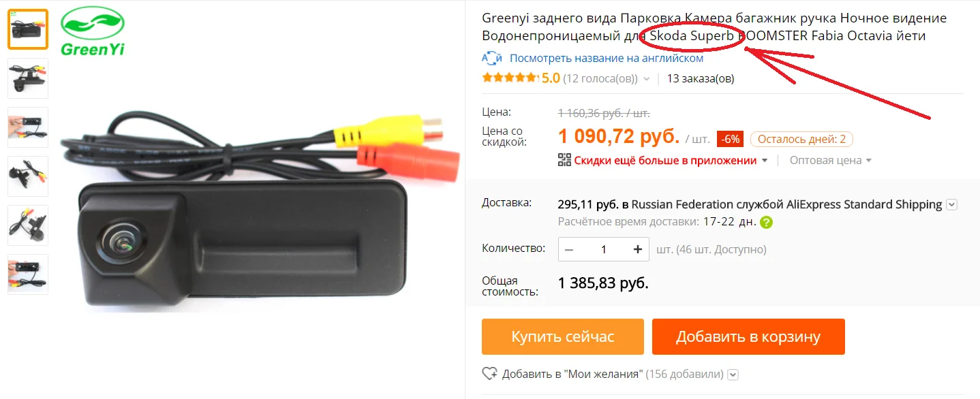Click the green delivery time help icon
Viewport: 980px width, 399px height.
coord(767,222)
